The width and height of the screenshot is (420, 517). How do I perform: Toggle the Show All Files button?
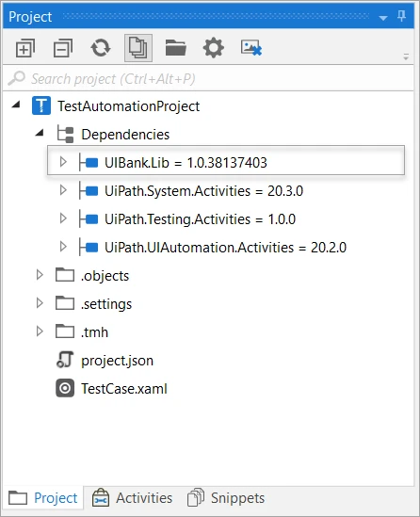coord(138,48)
